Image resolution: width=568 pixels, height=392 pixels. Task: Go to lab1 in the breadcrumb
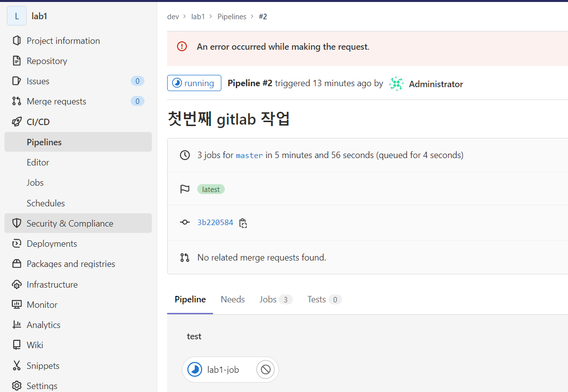pos(198,17)
